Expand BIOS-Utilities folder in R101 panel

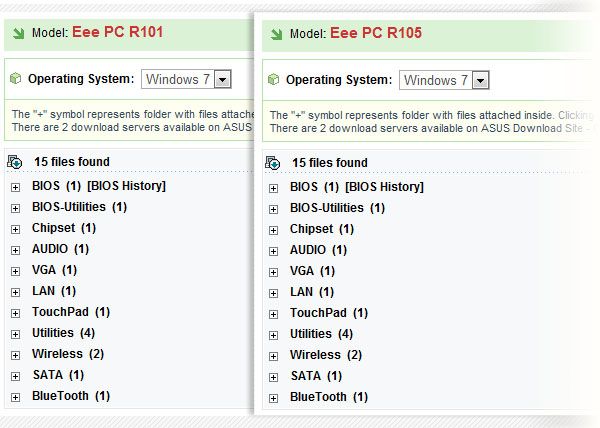tap(15, 208)
